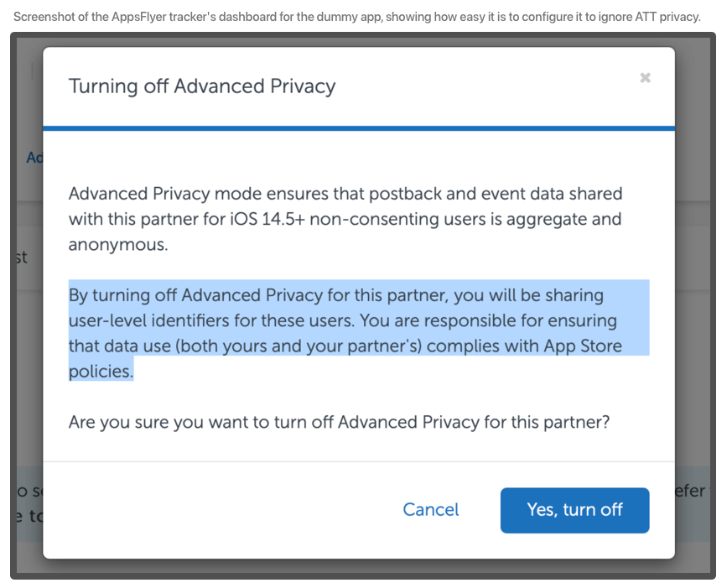
Task: Click the Cancel link
Action: [431, 510]
